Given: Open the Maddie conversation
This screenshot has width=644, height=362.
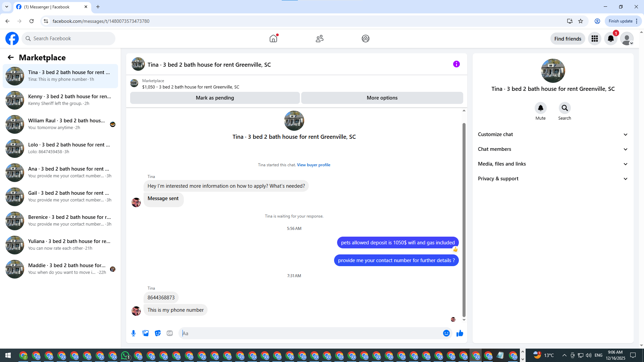Looking at the screenshot, I should 60,269.
